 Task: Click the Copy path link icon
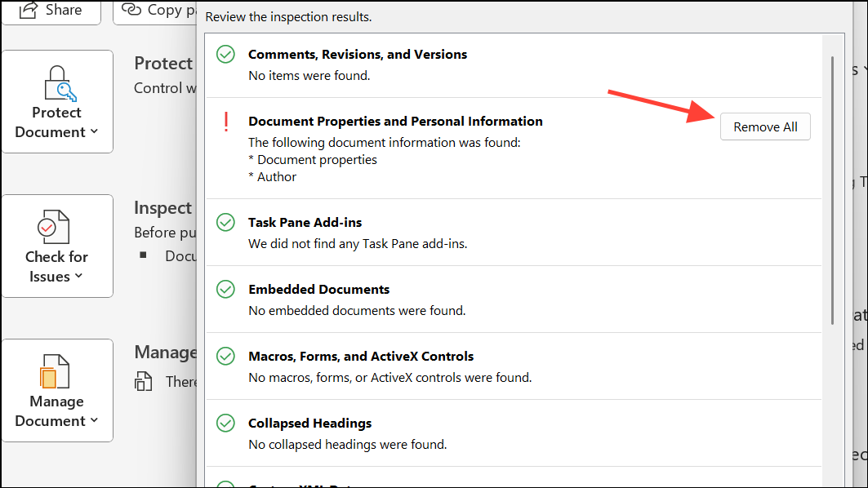pyautogui.click(x=132, y=10)
